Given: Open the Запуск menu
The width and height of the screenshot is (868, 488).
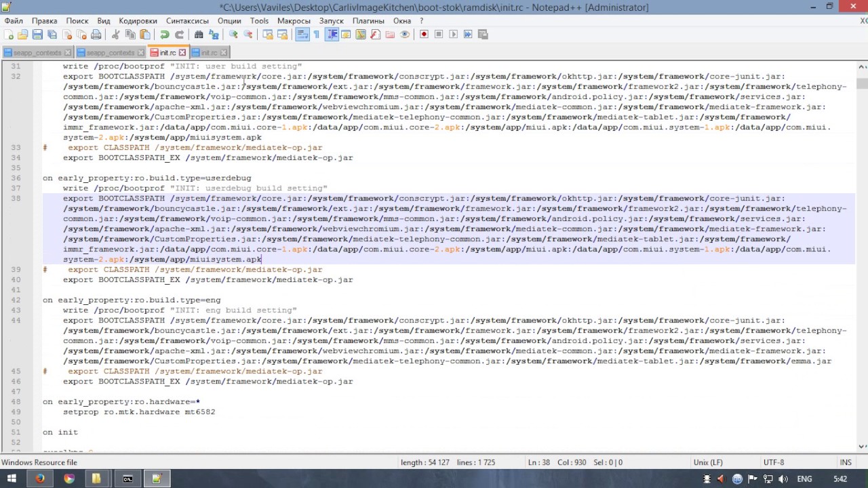Looking at the screenshot, I should (x=332, y=21).
